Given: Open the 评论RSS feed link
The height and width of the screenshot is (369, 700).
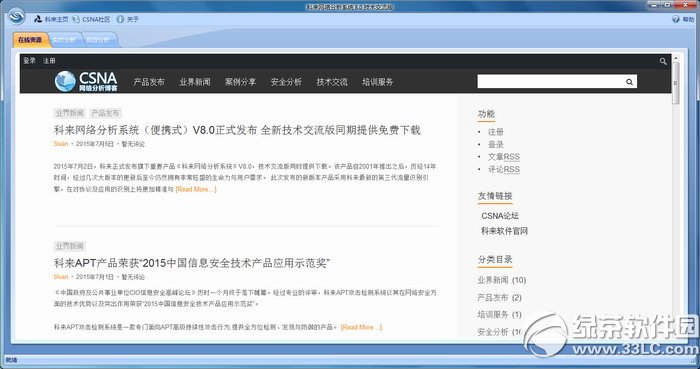Looking at the screenshot, I should tap(504, 170).
